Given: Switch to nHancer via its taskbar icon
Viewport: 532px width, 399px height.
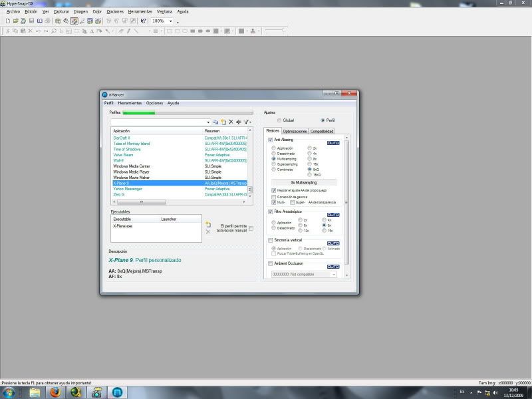Looking at the screenshot, I should tap(118, 392).
